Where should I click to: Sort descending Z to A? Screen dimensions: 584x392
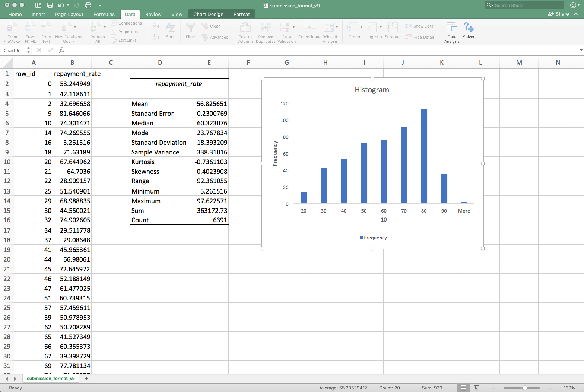tap(156, 37)
